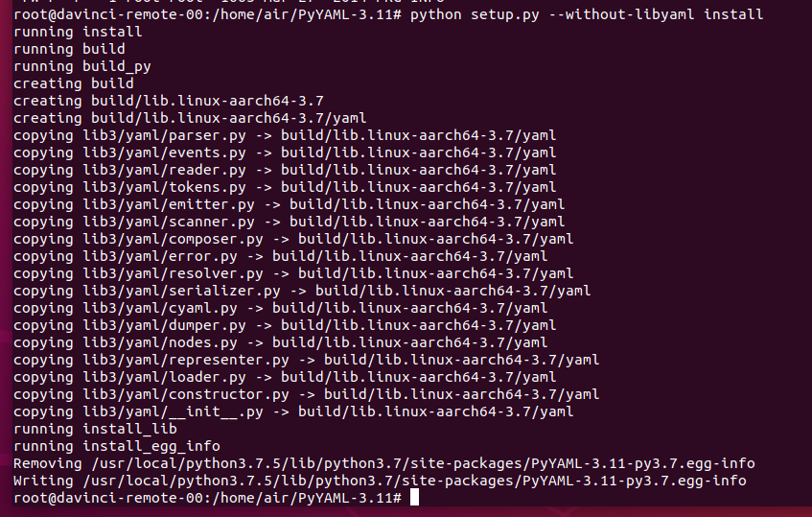The height and width of the screenshot is (517, 812).
Task: Click the line copying lib3/yaml/tokens.py
Action: pos(284,187)
